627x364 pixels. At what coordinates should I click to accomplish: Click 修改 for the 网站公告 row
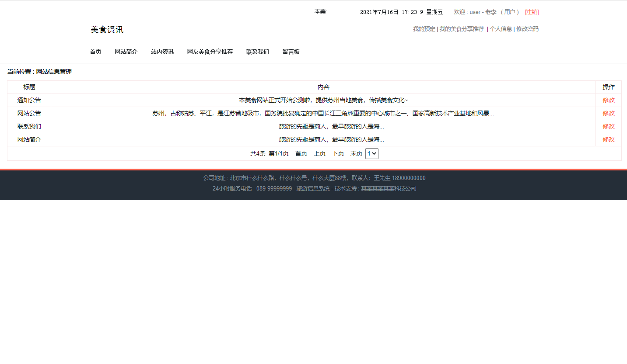pos(609,113)
